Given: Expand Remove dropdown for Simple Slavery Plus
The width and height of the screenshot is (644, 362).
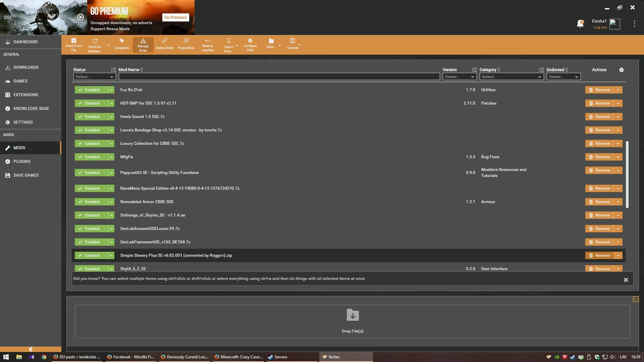Looking at the screenshot, I should click(x=618, y=255).
